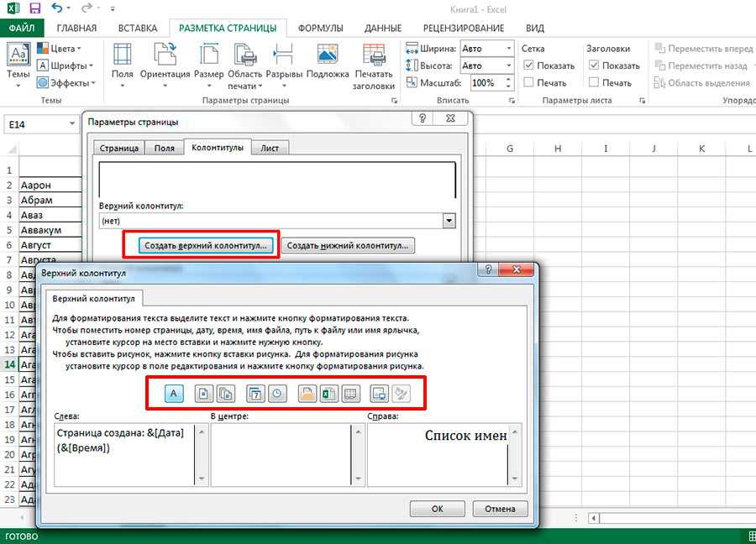Screen dimensions: 756x544
Task: Insert file name Excel icon
Action: coord(329,393)
